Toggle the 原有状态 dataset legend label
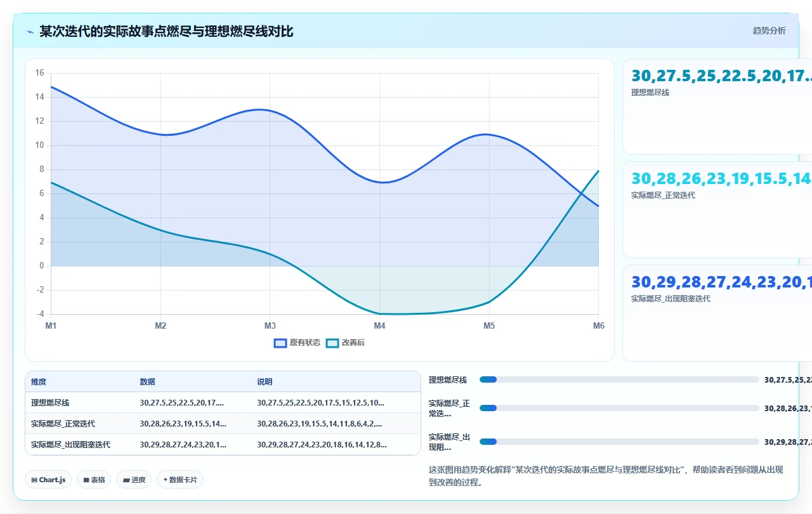The width and height of the screenshot is (812, 514). pyautogui.click(x=305, y=343)
